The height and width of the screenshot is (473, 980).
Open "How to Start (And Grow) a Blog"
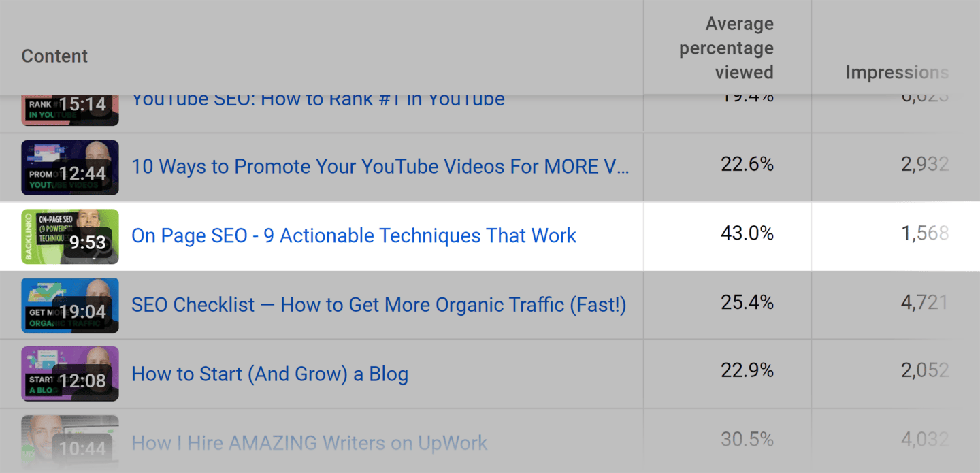point(269,373)
